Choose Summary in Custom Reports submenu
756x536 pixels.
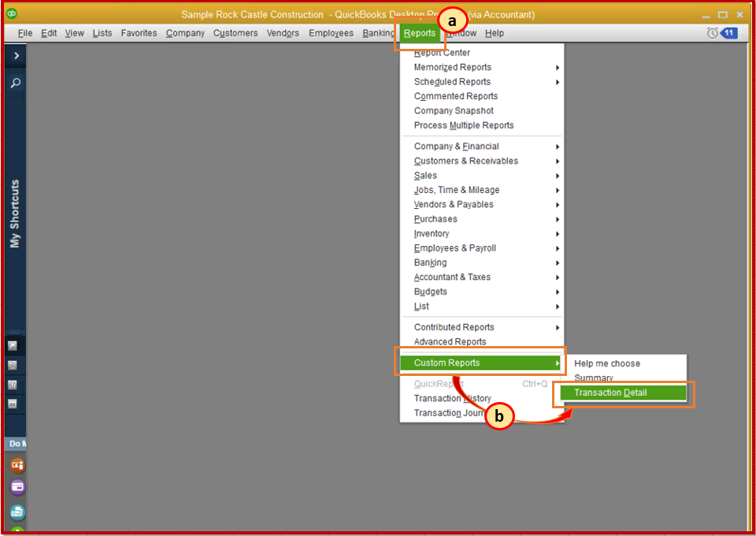pos(624,378)
